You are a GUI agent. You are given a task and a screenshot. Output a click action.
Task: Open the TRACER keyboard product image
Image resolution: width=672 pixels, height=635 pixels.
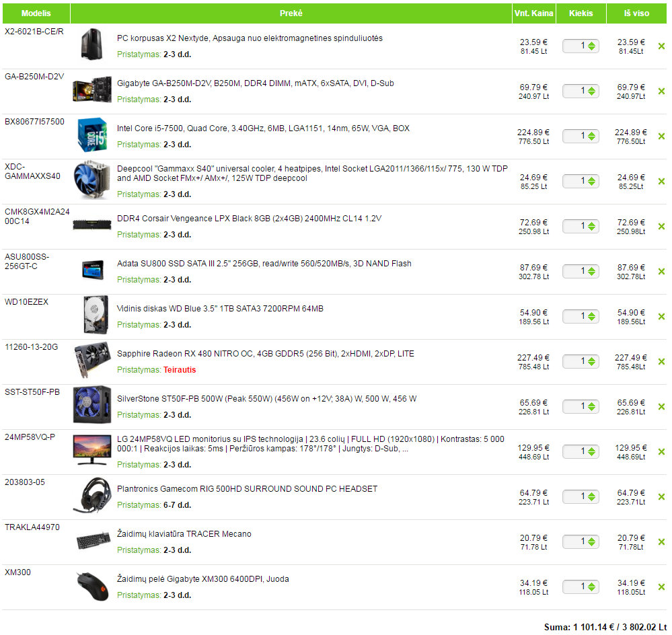tap(94, 540)
